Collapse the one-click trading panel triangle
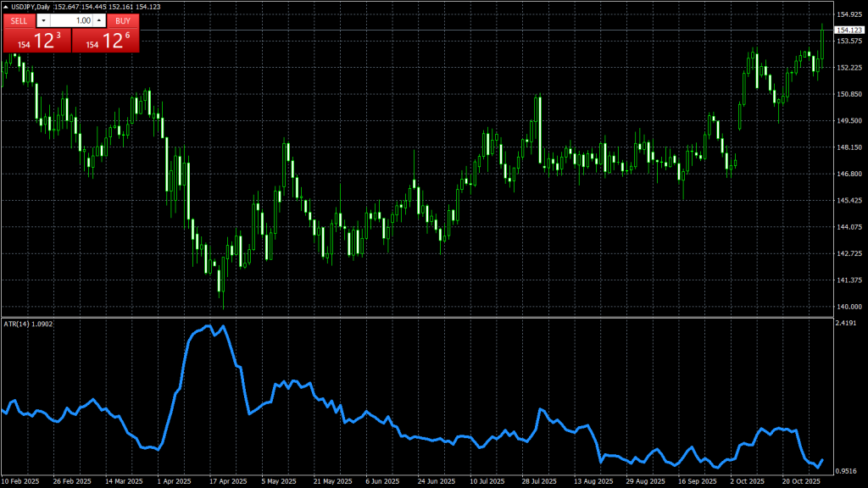Viewport: 868px width, 488px height. tap(6, 8)
